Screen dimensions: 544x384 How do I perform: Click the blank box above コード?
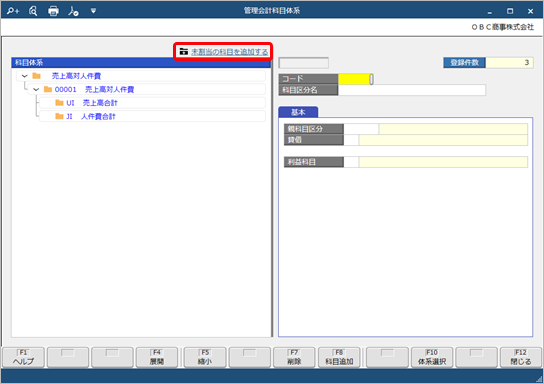click(x=304, y=63)
